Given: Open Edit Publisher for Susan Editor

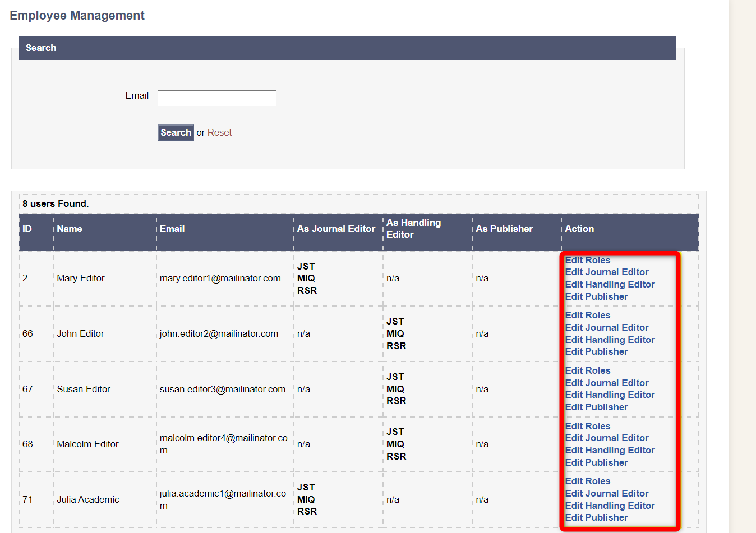Looking at the screenshot, I should click(x=596, y=407).
